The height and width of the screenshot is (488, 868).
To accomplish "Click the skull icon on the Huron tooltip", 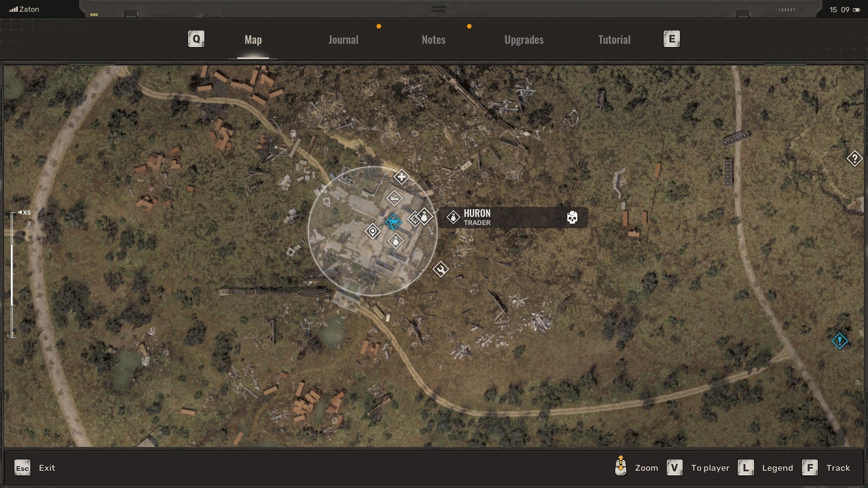I will pyautogui.click(x=572, y=217).
